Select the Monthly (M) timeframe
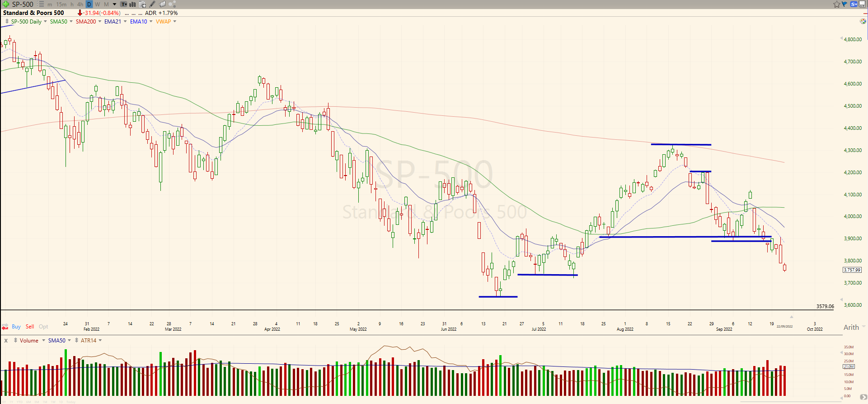 point(106,5)
